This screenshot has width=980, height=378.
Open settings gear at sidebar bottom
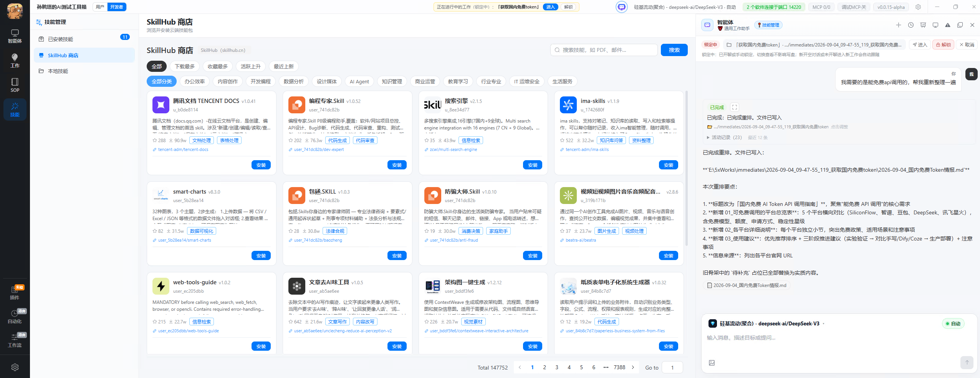coord(15,367)
